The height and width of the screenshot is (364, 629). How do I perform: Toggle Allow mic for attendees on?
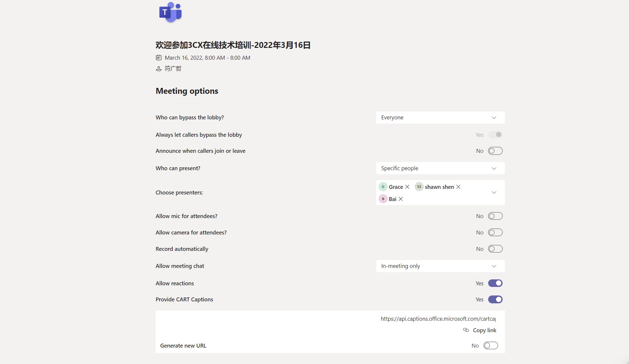click(495, 216)
